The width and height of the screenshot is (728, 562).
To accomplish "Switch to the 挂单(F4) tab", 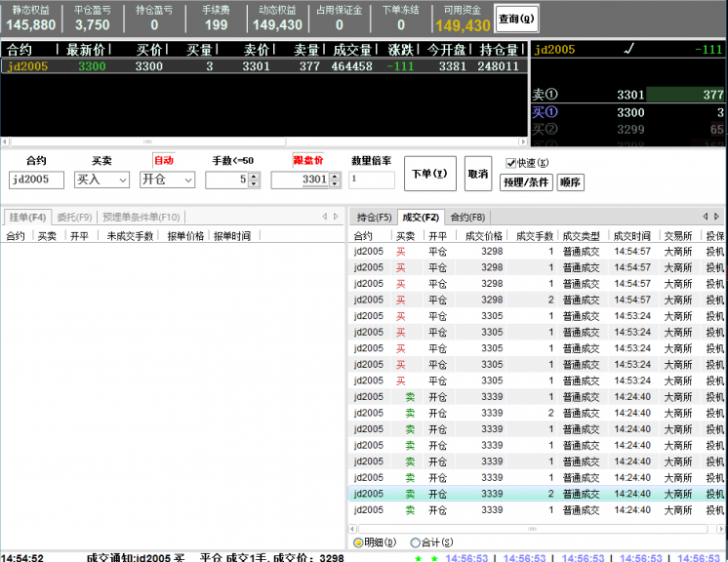I will (27, 218).
